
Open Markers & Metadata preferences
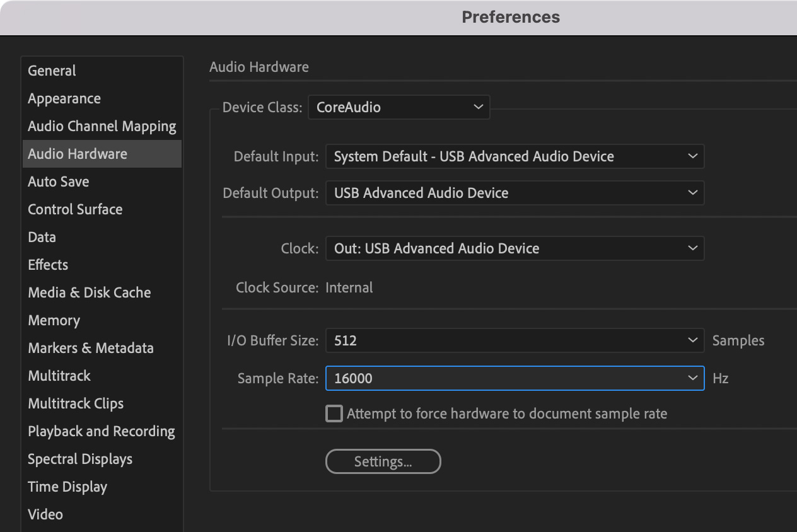(102, 348)
